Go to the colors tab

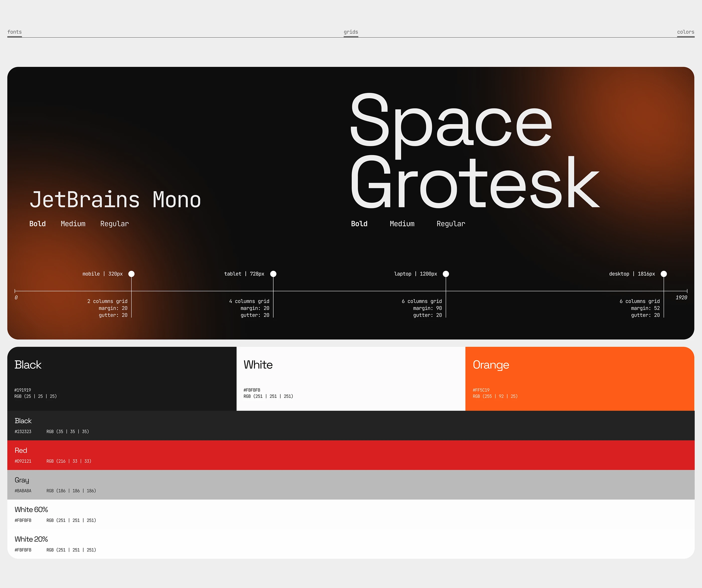686,32
